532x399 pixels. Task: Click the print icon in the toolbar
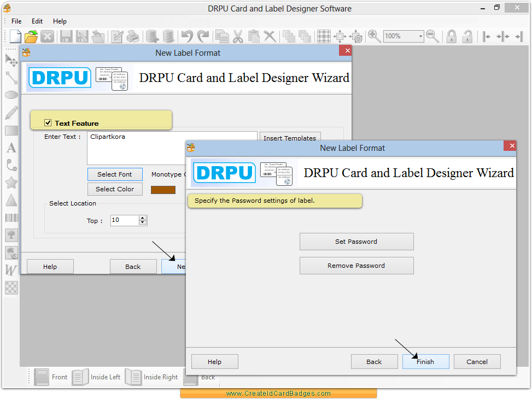133,36
